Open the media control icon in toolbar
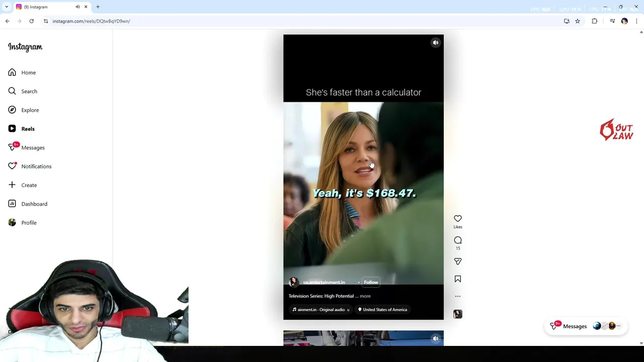Viewport: 644px width, 362px height. point(612,21)
